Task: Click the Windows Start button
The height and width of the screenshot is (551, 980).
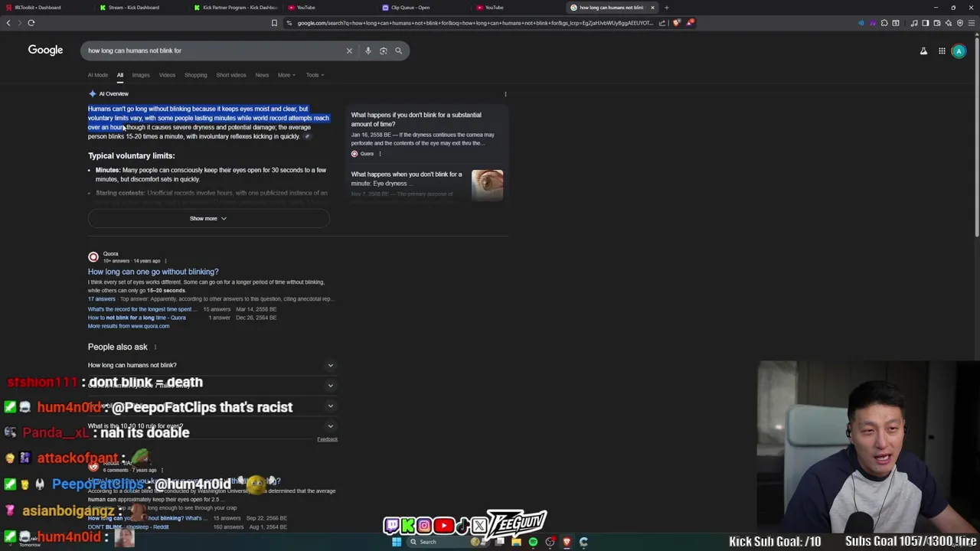Action: pos(397,542)
